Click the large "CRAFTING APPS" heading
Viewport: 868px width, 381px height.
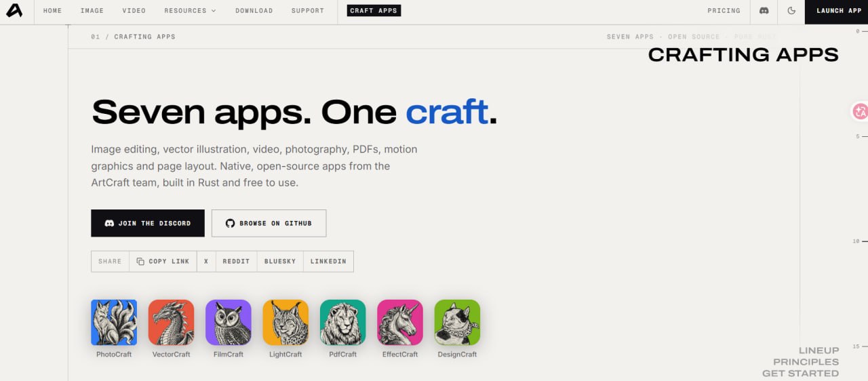pos(743,55)
